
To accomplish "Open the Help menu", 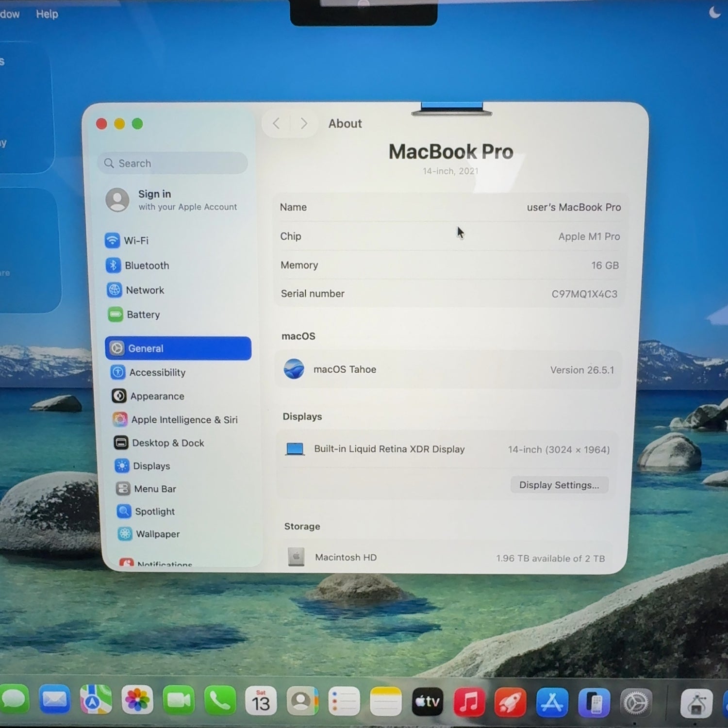I will [x=47, y=14].
